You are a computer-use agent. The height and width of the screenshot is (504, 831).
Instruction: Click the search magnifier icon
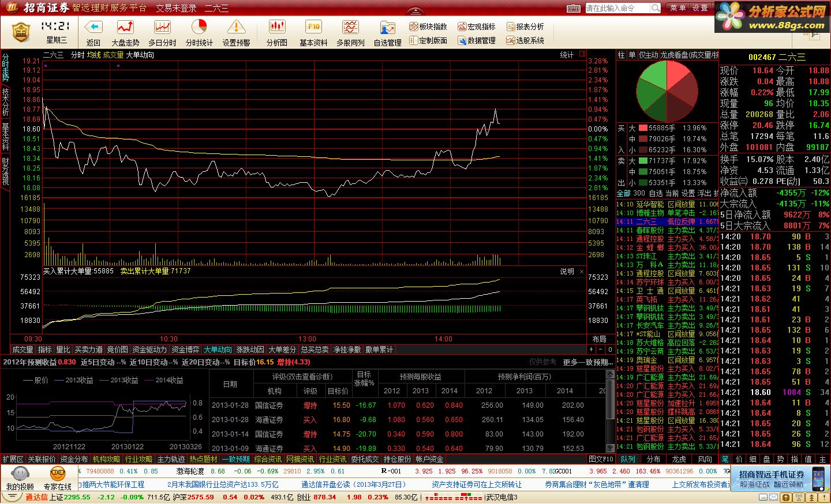(656, 8)
